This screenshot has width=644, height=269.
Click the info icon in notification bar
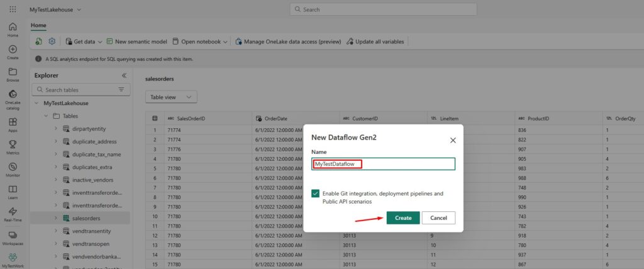click(38, 59)
